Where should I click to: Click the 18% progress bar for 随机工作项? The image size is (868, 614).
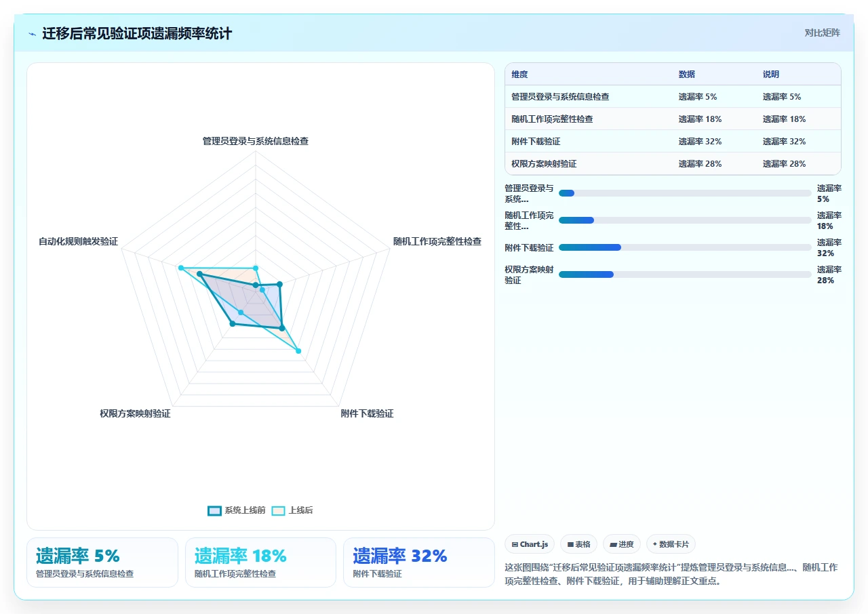tap(685, 220)
